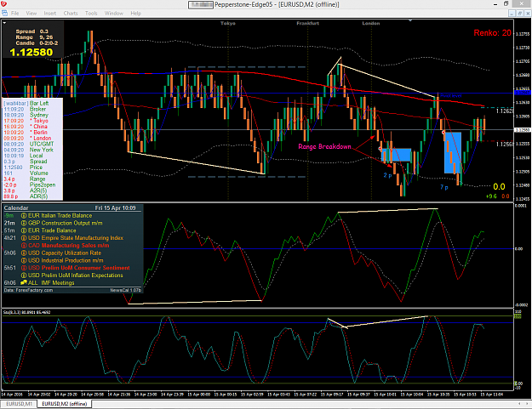The height and width of the screenshot is (409, 532).
Task: Click the 'NewsCal 1.07b' version label
Action: [x=125, y=291]
